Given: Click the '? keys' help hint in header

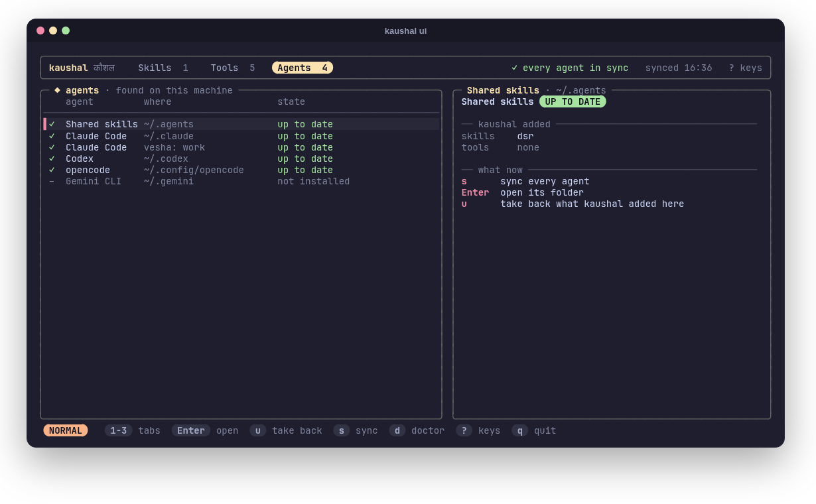Looking at the screenshot, I should point(745,68).
